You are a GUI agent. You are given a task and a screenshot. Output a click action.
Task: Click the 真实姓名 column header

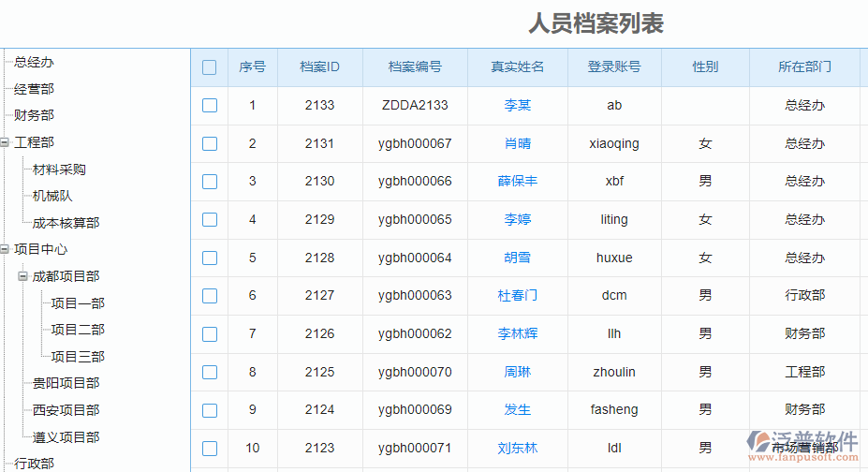tap(518, 66)
